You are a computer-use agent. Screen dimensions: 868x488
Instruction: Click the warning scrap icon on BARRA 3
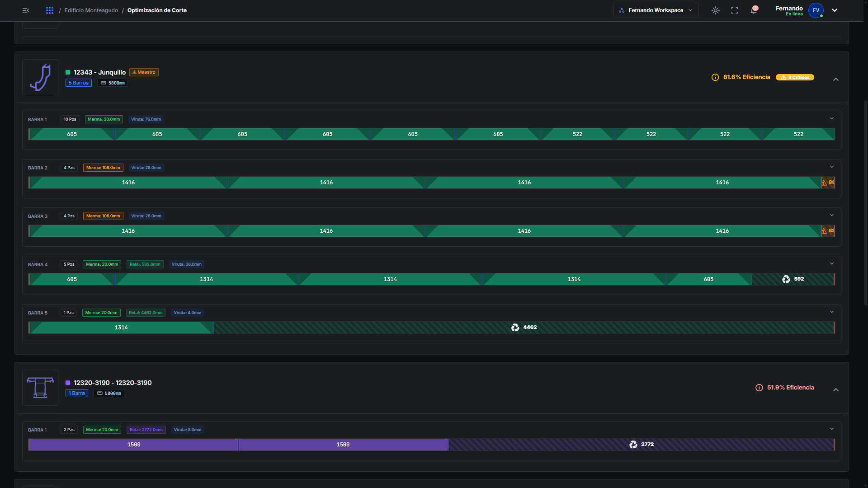tap(825, 231)
